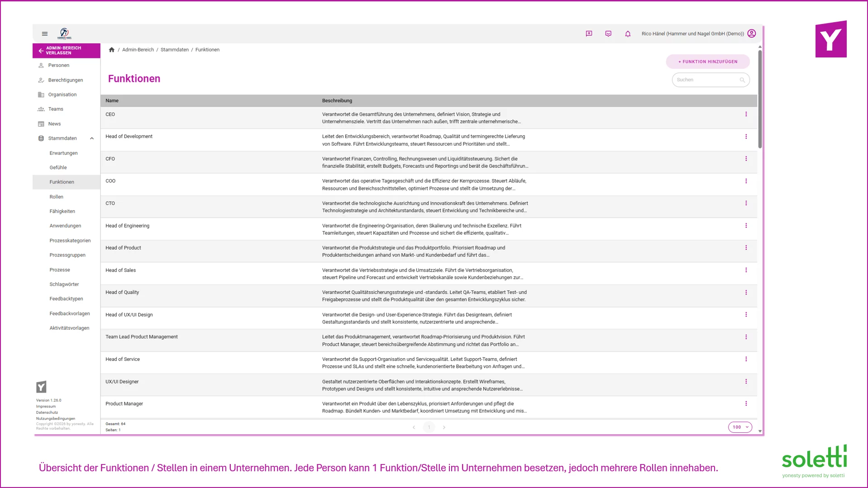Open the three-dot menu for CEO row
Image resolution: width=868 pixels, height=488 pixels.
746,114
